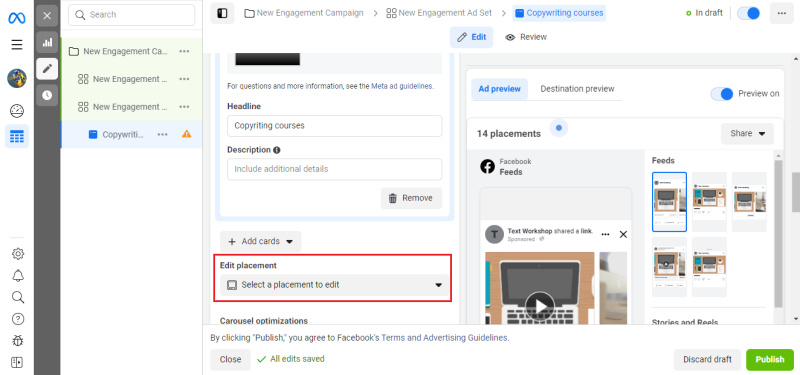Click the bottom collapse-panel icon in the left rail

coord(17,363)
